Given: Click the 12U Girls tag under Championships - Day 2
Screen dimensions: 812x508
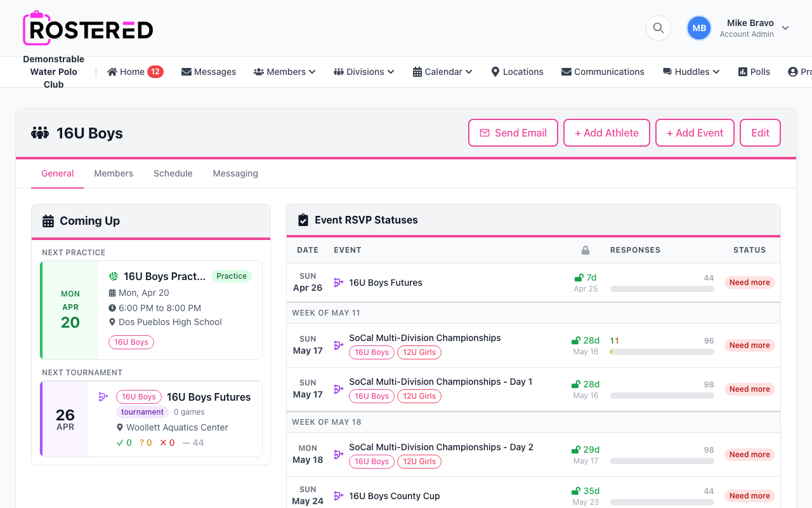Looking at the screenshot, I should [x=419, y=462].
